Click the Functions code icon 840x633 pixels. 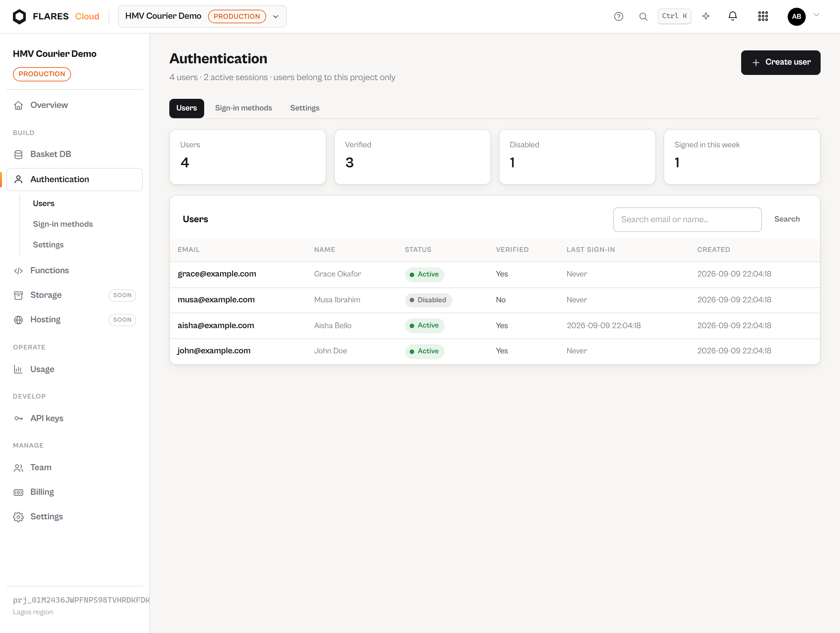18,271
